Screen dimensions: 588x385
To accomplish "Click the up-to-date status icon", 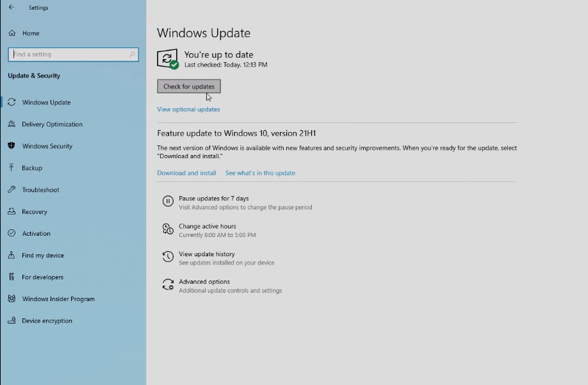I will [x=168, y=59].
